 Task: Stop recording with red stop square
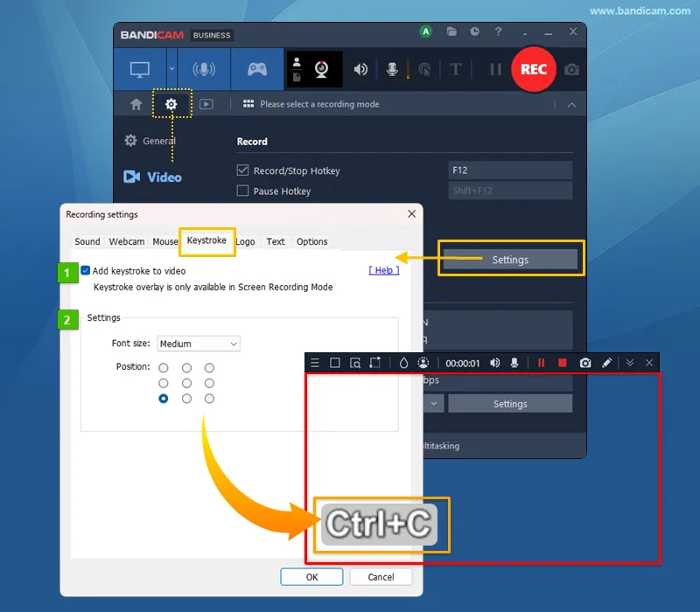[563, 363]
